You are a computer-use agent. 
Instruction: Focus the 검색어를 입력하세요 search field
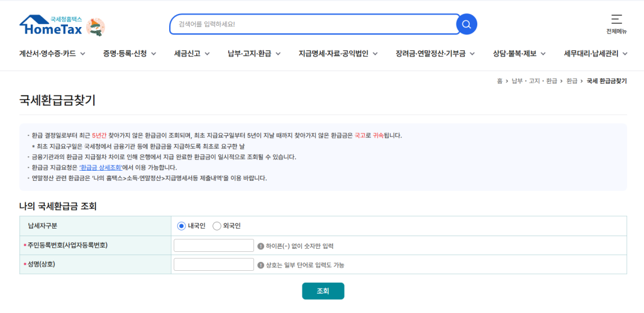pos(314,25)
